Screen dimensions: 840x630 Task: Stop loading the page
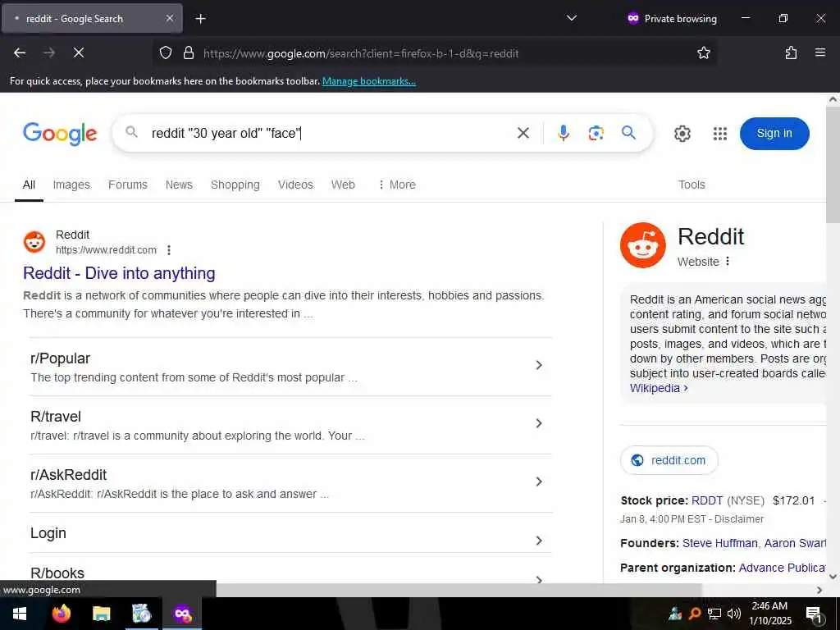[78, 52]
